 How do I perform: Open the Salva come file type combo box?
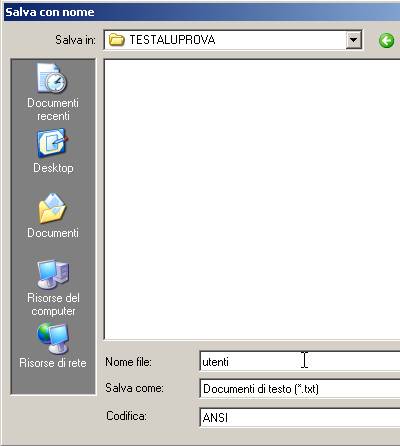coord(300,389)
